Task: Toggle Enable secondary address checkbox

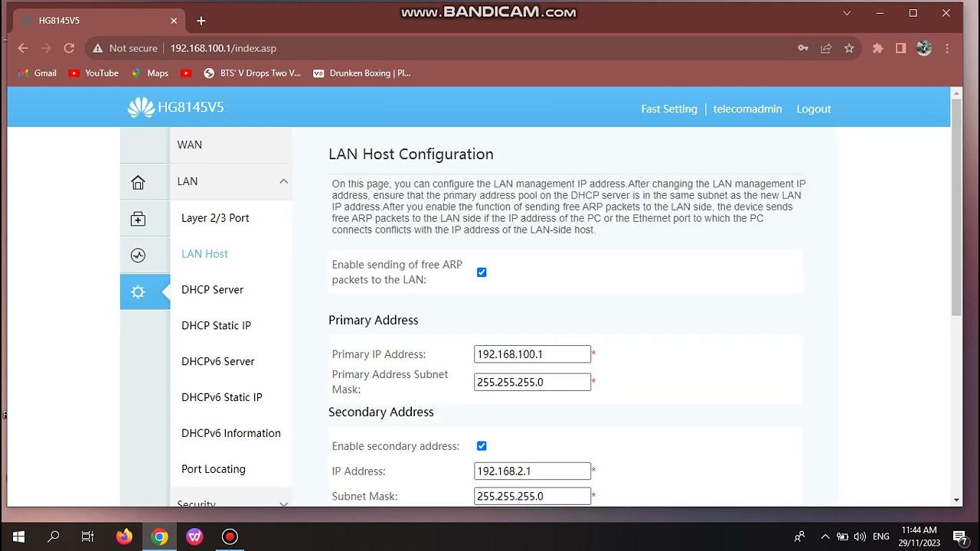Action: pyautogui.click(x=482, y=446)
